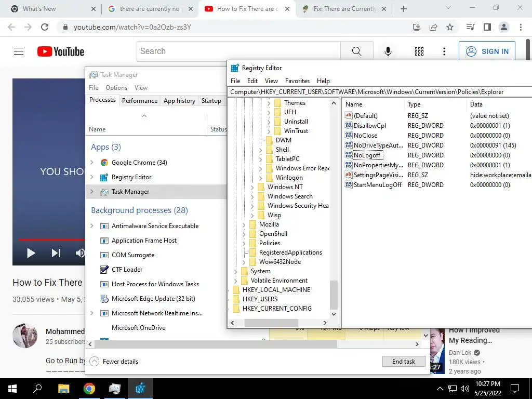Go to YouTube home via logo
Screen dimensions: 532x399
tap(61, 51)
